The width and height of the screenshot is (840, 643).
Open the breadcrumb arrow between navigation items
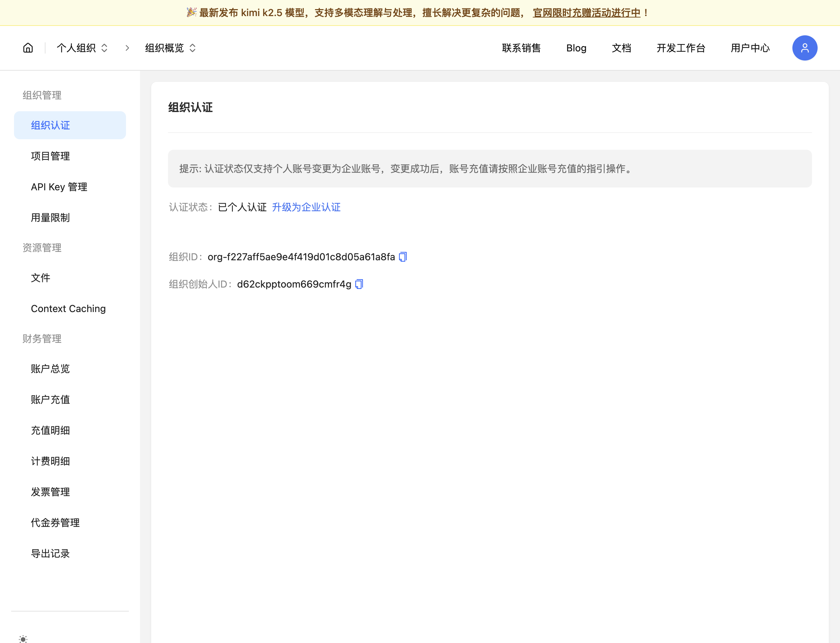127,48
